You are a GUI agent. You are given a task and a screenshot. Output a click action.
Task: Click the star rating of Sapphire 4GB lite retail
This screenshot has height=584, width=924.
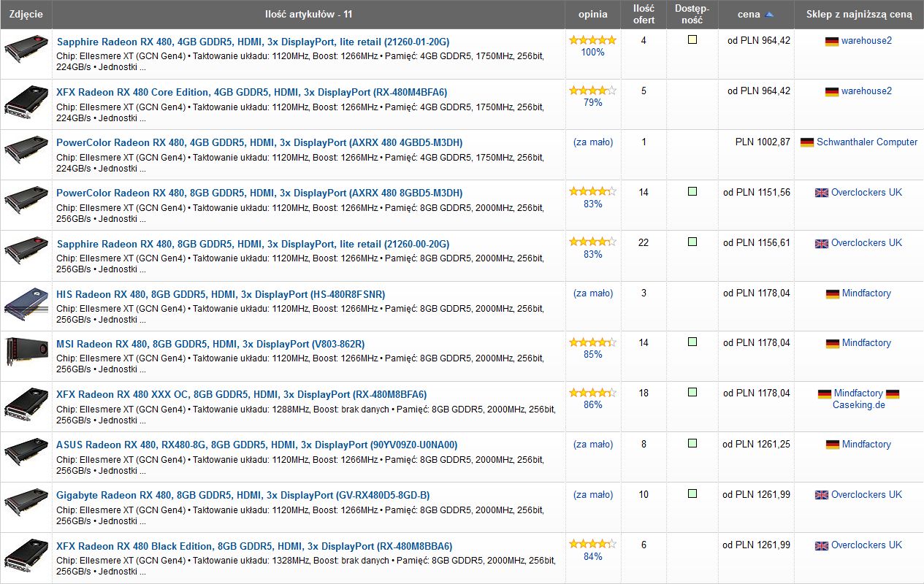tap(592, 40)
